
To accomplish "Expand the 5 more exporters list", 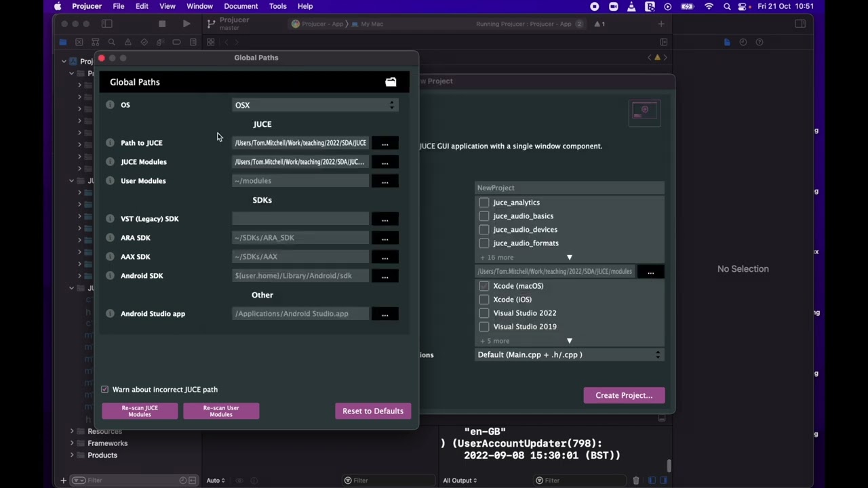I will (570, 341).
